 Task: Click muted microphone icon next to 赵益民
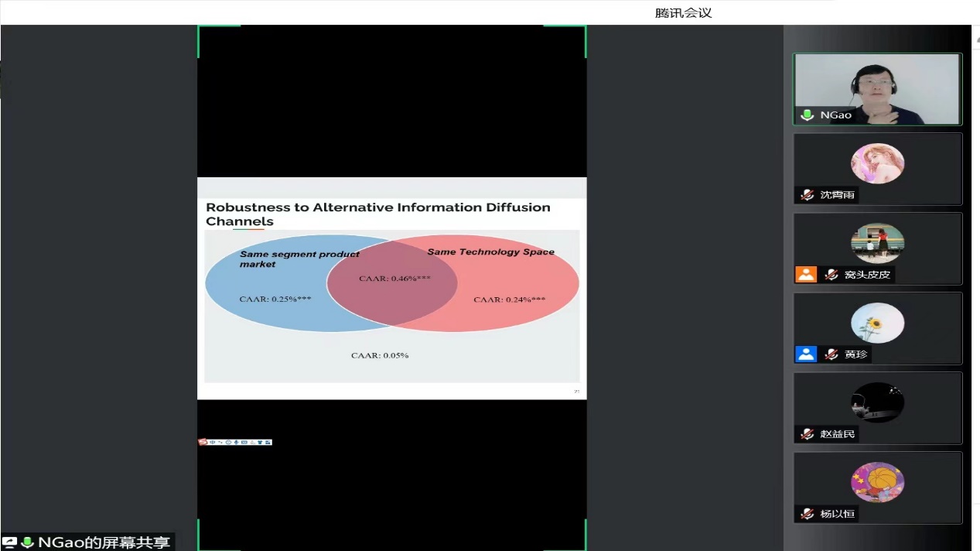807,434
